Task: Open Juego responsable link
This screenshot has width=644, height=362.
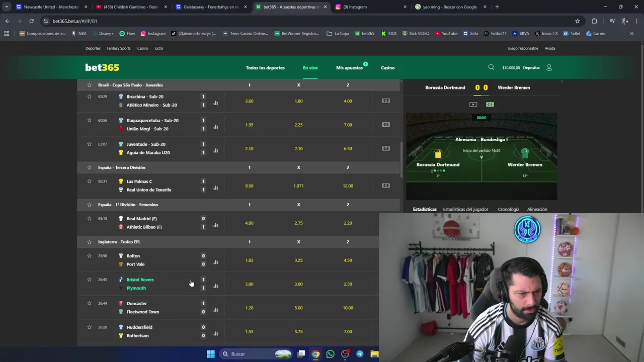Action: pos(523,48)
